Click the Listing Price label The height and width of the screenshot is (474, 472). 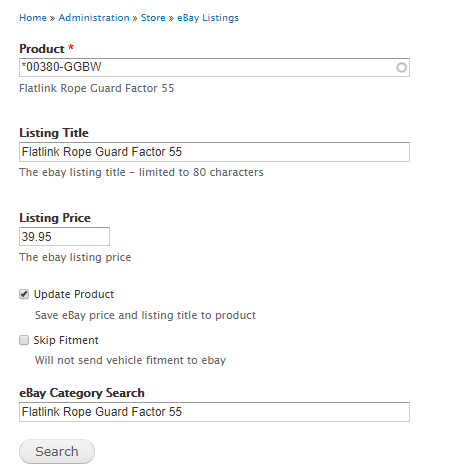(x=55, y=218)
